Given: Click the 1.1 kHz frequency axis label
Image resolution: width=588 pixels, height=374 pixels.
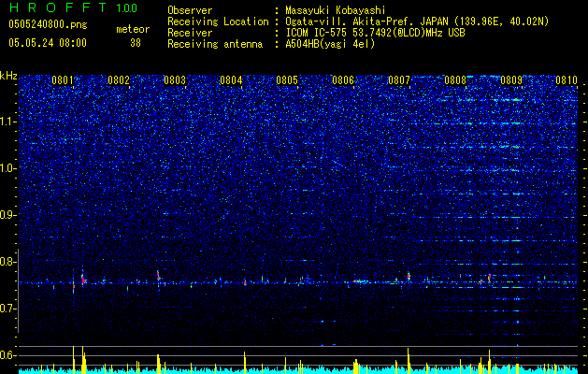Looking at the screenshot, I should 7,122.
